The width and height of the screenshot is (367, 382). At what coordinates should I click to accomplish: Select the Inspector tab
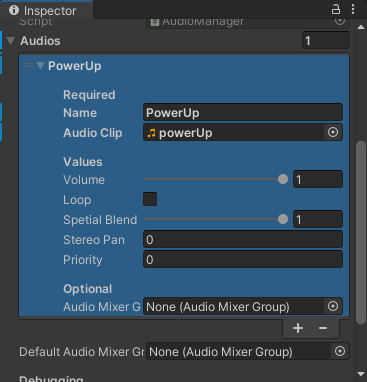(46, 10)
